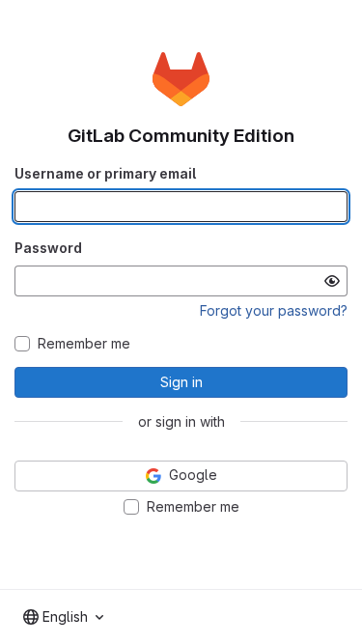Focus the Username or primary email field
362x644 pixels.
point(181,207)
